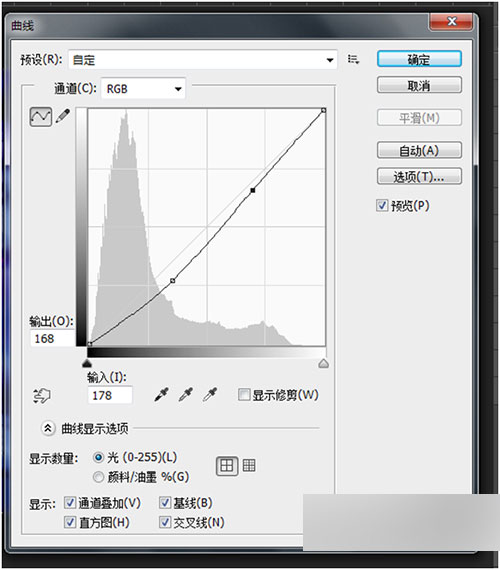Screen dimensions: 500x570
Task: Switch to detailed 10% grid
Action: (249, 465)
